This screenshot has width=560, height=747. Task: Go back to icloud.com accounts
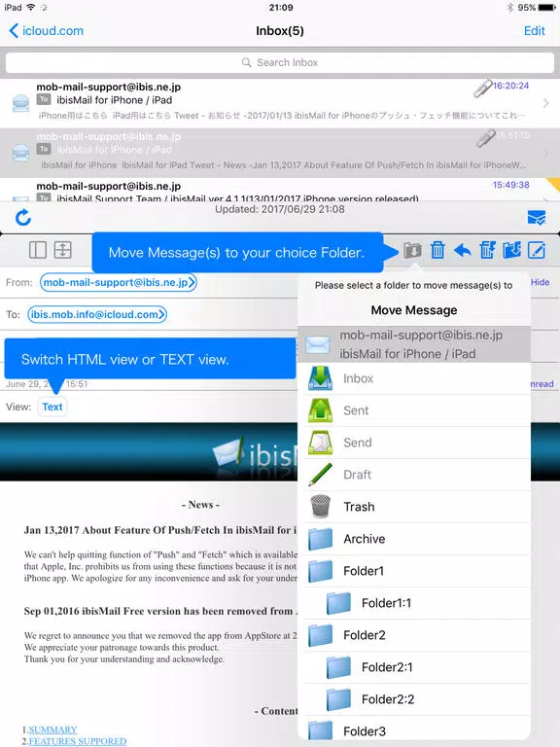47,31
